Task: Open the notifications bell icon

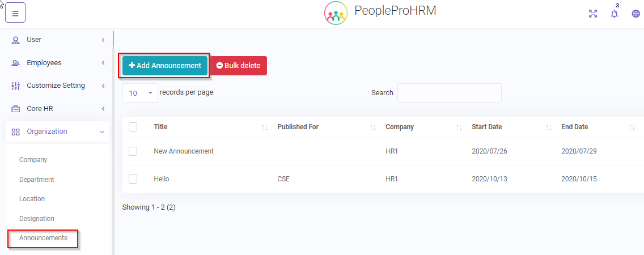Action: 614,14
